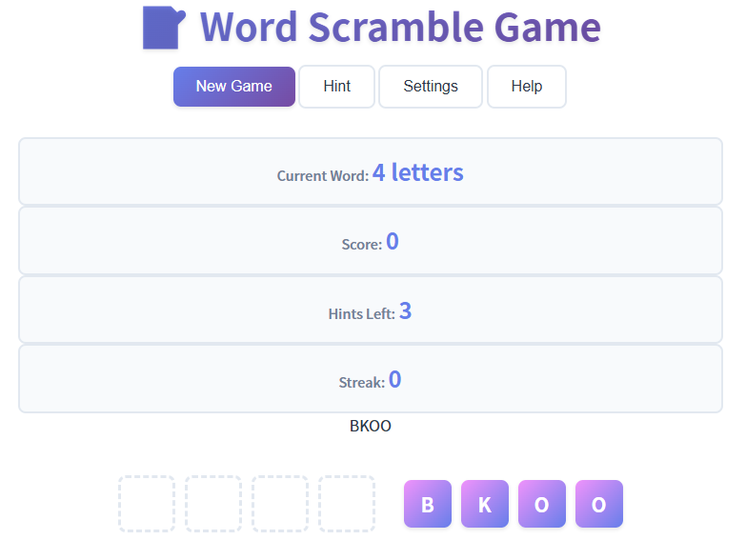Choose the first letter O tile
The width and height of the screenshot is (746, 560).
542,504
